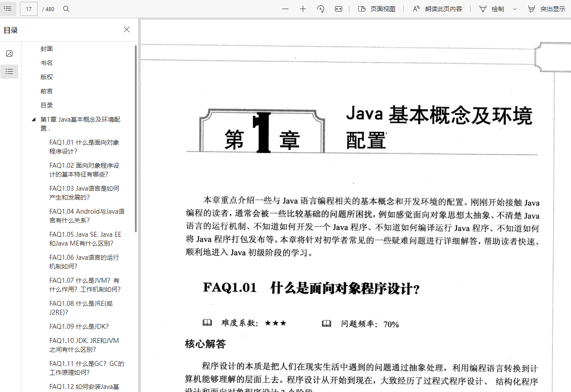Open the search magnifier tool

pos(66,9)
